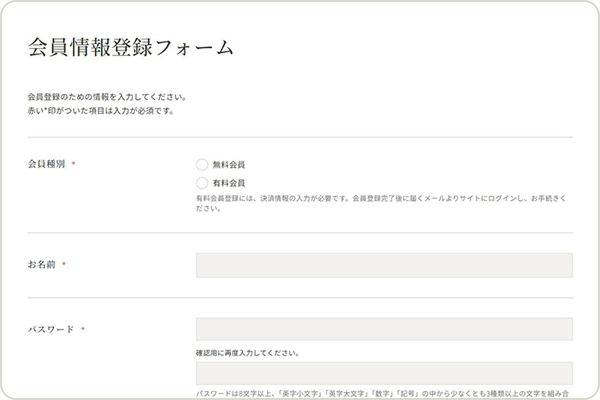
Task: Focus the お名前 text input field
Action: (x=384, y=265)
